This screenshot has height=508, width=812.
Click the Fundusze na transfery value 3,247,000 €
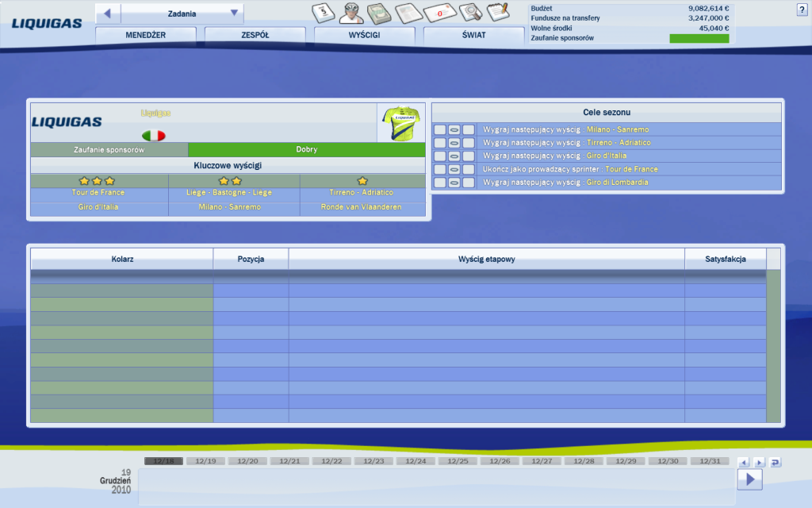point(708,18)
